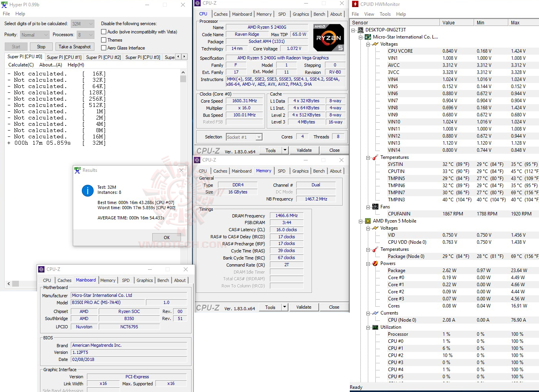This screenshot has width=539, height=392.
Task: Open the Bench tab in the CPU-Z CPU window
Action: (x=319, y=14)
